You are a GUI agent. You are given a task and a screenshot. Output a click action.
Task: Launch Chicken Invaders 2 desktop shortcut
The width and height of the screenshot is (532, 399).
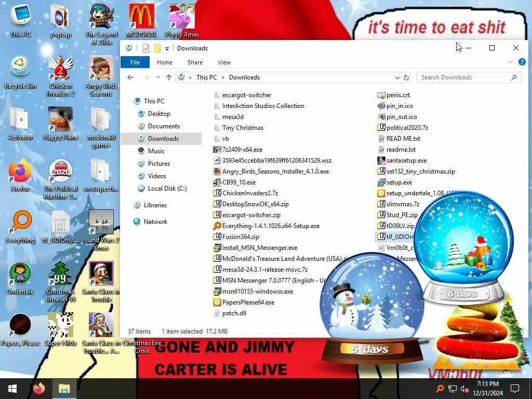(x=60, y=76)
